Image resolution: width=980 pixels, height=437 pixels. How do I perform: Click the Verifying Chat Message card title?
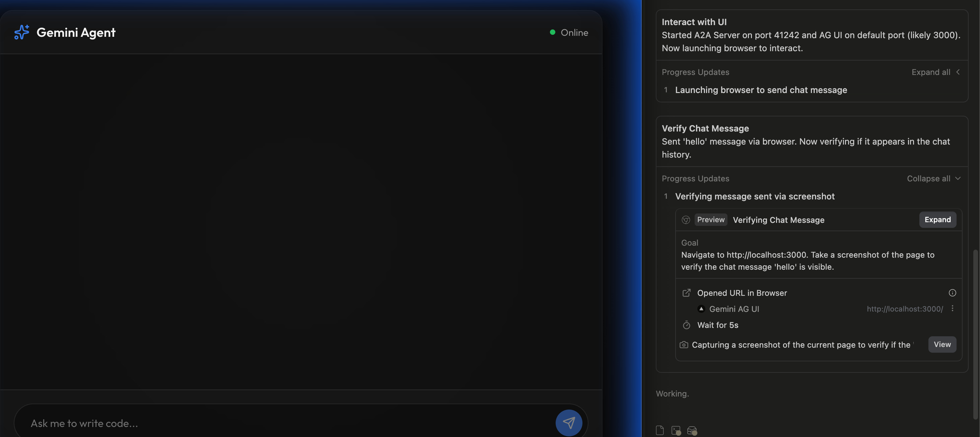(x=778, y=220)
